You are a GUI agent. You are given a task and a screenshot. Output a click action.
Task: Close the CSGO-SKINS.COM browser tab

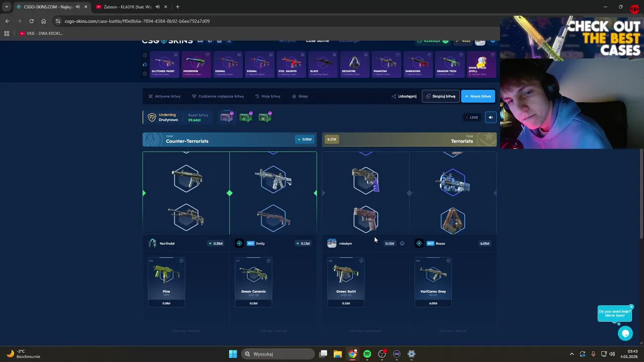[x=86, y=7]
